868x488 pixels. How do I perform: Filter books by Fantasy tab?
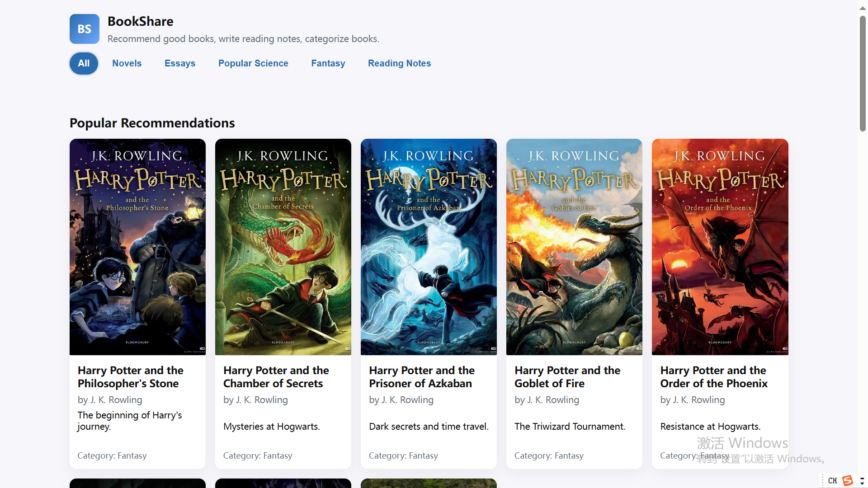tap(328, 63)
